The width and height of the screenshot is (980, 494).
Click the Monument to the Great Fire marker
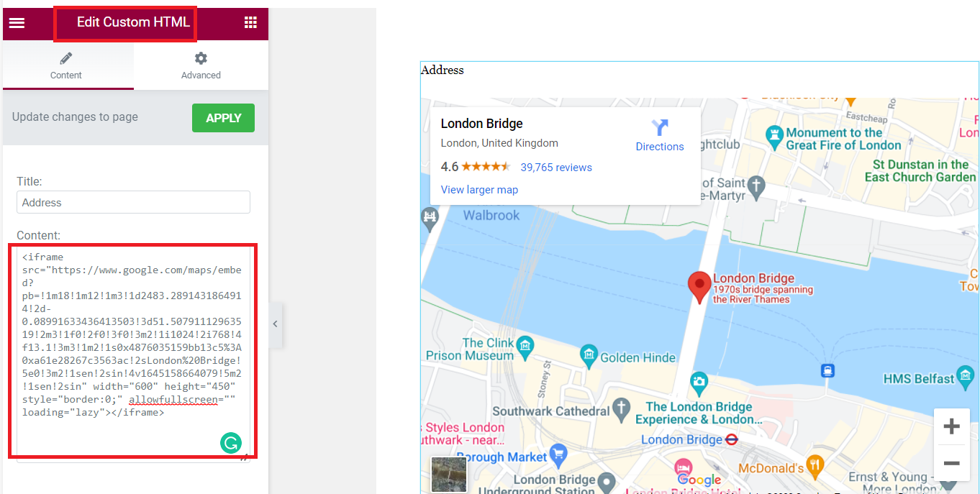773,134
